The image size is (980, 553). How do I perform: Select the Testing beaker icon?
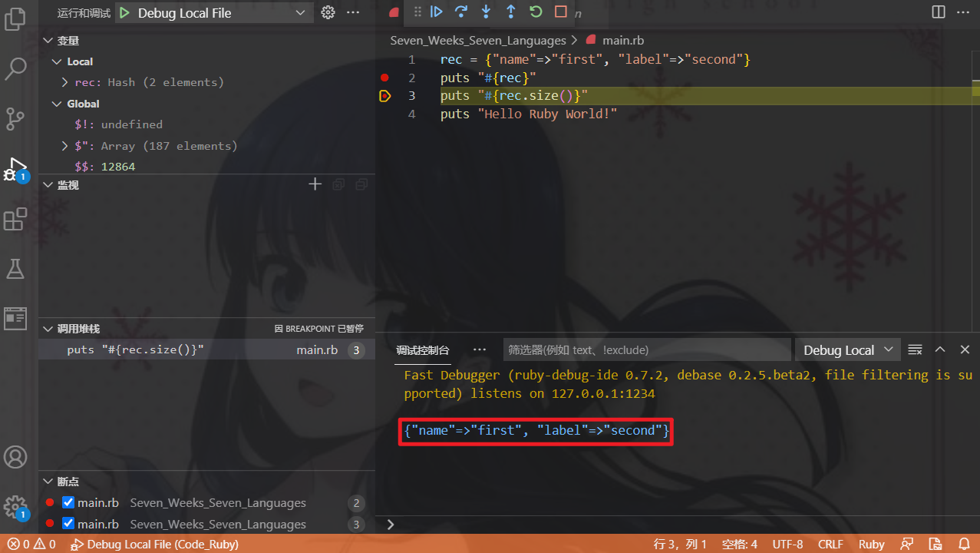tap(15, 269)
